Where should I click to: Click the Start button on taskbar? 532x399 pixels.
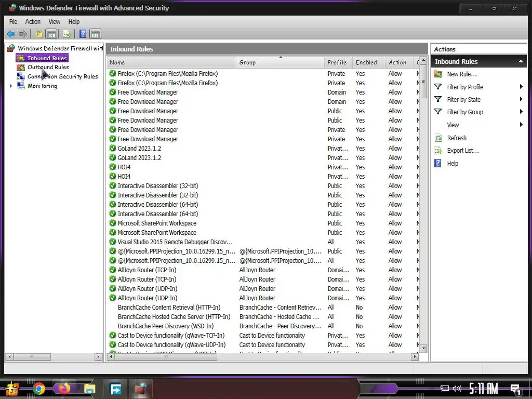click(x=12, y=389)
